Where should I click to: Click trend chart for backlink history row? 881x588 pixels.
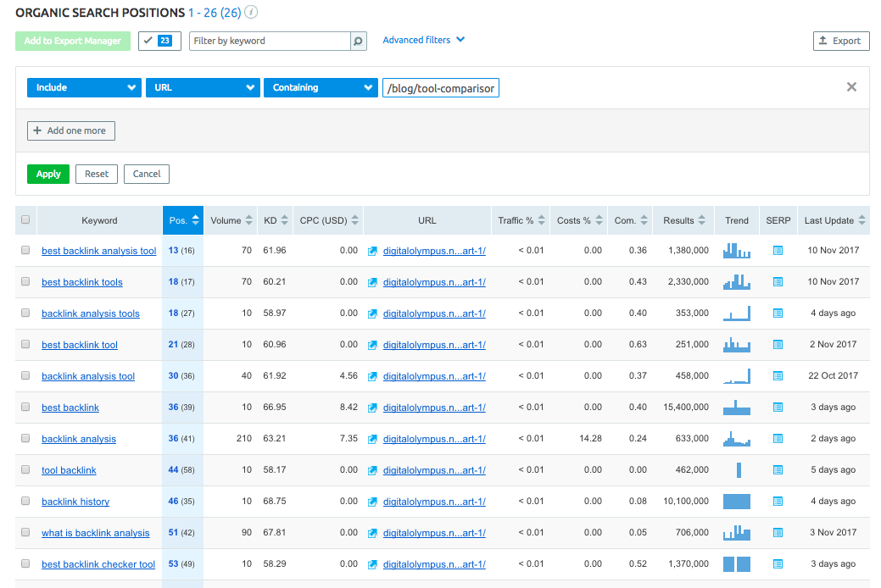737,502
